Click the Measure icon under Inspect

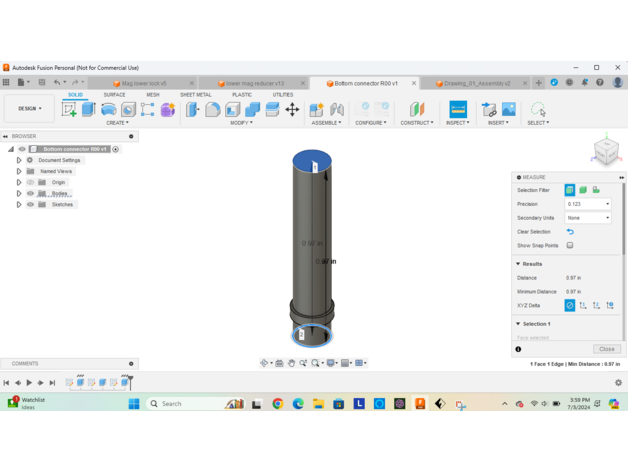(x=458, y=109)
